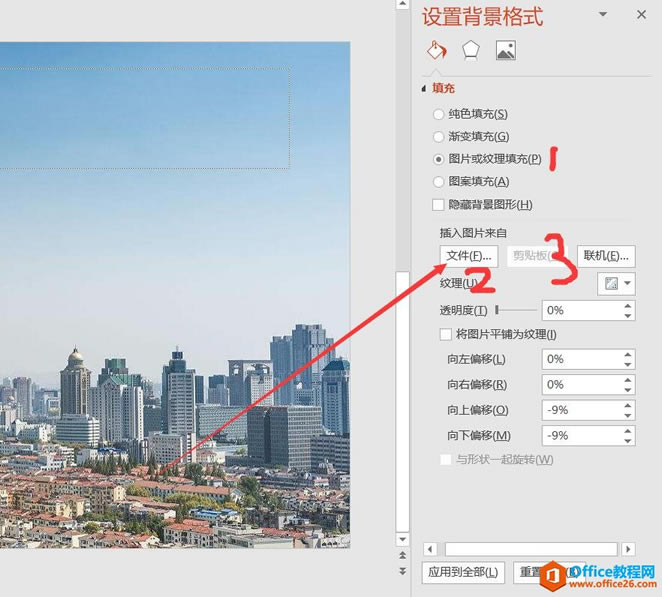Click the 向右偏移(R) value field

(581, 385)
